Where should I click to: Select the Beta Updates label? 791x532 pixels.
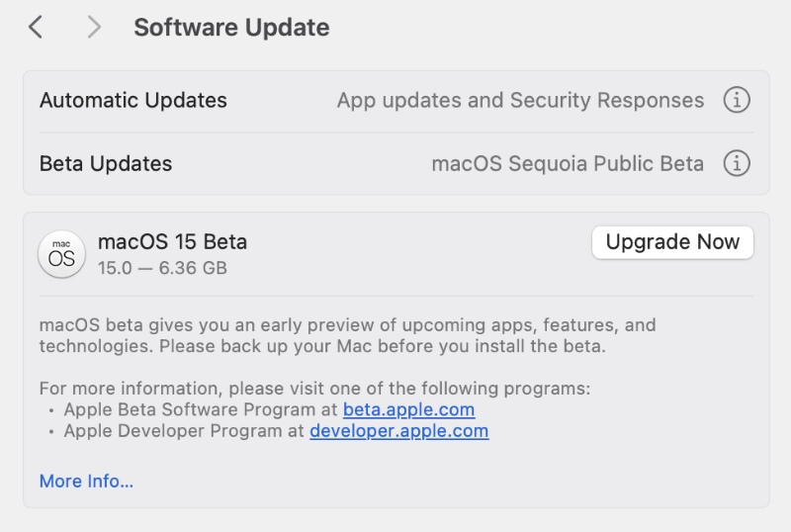pyautogui.click(x=106, y=163)
